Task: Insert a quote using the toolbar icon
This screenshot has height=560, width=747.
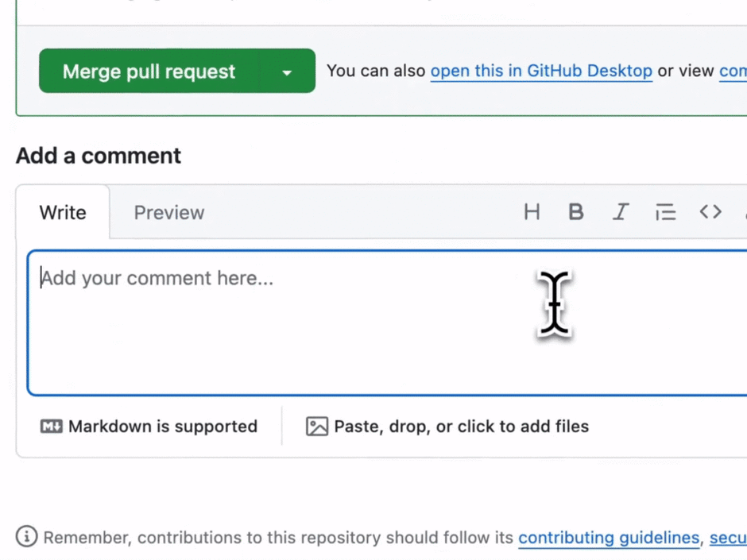Action: (x=665, y=212)
